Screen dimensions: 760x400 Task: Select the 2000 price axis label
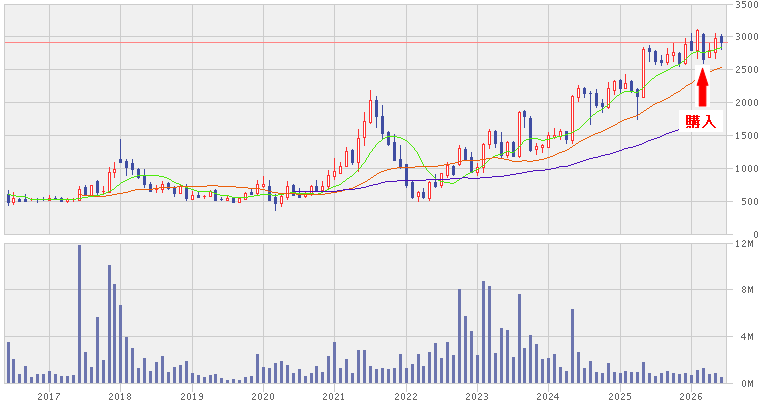click(x=746, y=103)
